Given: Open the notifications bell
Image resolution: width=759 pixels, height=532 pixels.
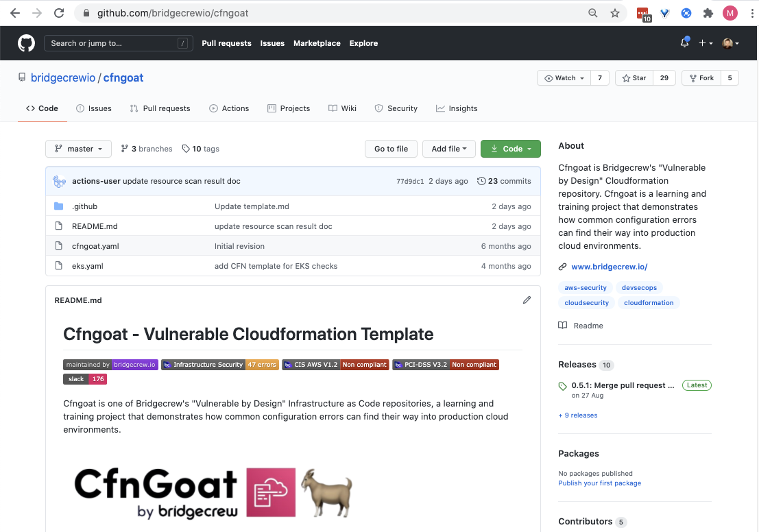Looking at the screenshot, I should (684, 43).
